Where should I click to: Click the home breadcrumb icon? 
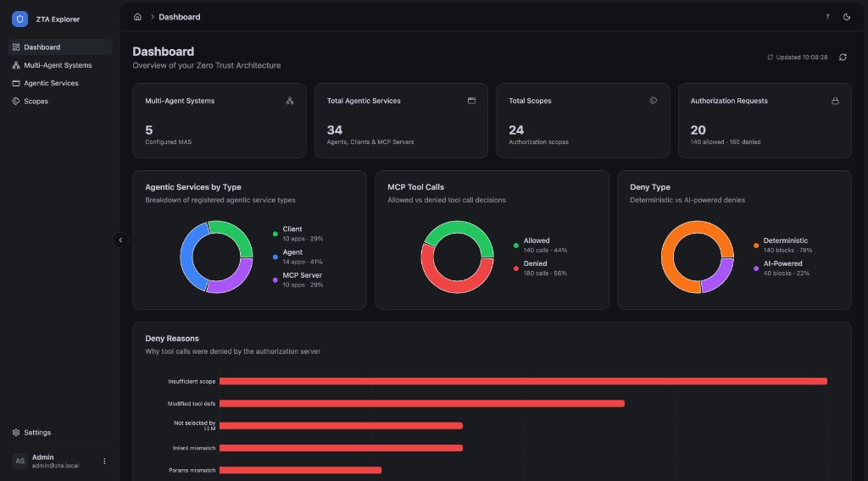point(137,17)
